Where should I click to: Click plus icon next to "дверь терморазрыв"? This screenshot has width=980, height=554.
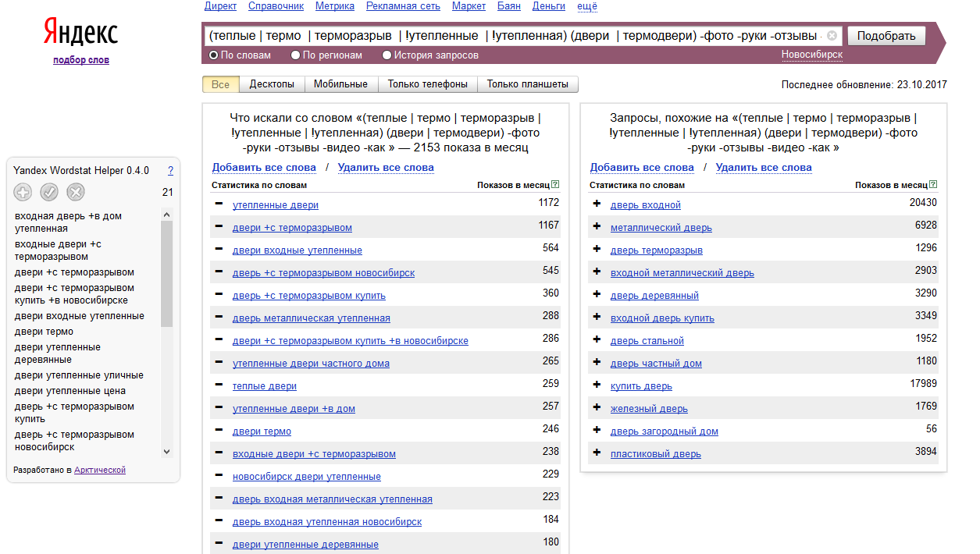coord(597,250)
